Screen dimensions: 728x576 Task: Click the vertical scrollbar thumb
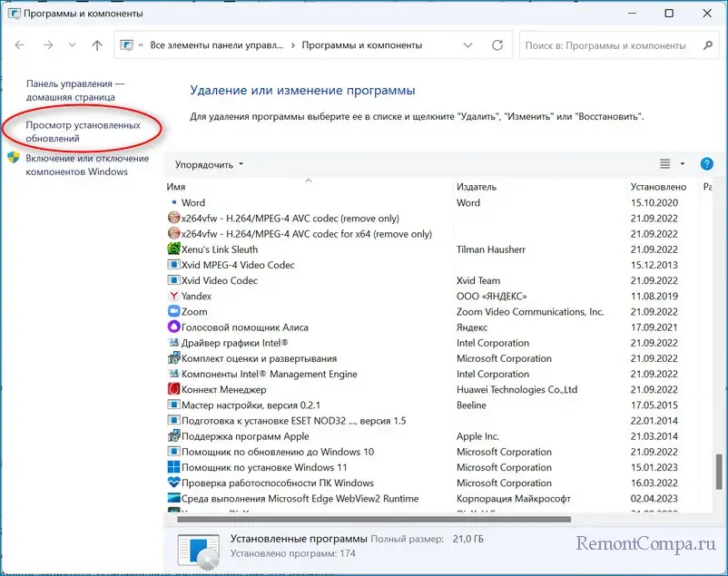tap(721, 470)
